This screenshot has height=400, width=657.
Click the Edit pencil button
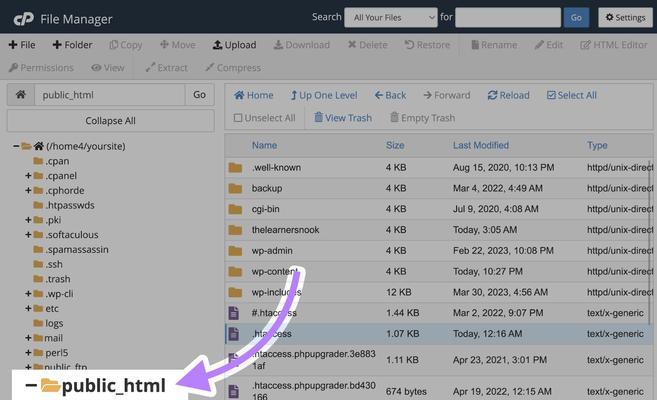coord(548,45)
